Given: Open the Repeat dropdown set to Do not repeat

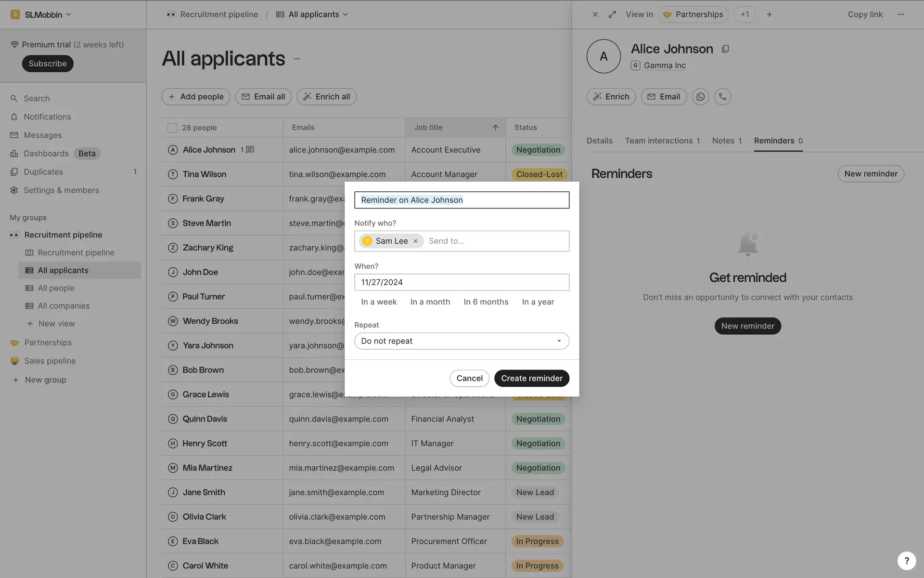Looking at the screenshot, I should click(x=462, y=341).
